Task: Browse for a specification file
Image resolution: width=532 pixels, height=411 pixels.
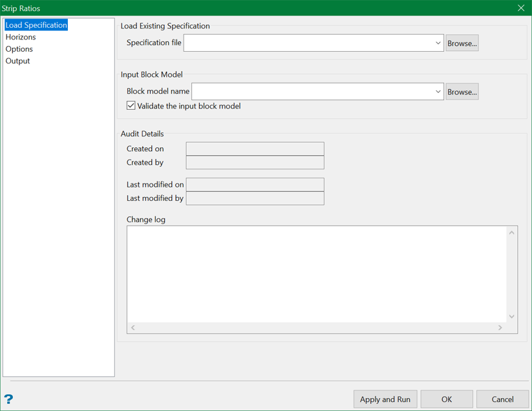Action: pyautogui.click(x=462, y=43)
